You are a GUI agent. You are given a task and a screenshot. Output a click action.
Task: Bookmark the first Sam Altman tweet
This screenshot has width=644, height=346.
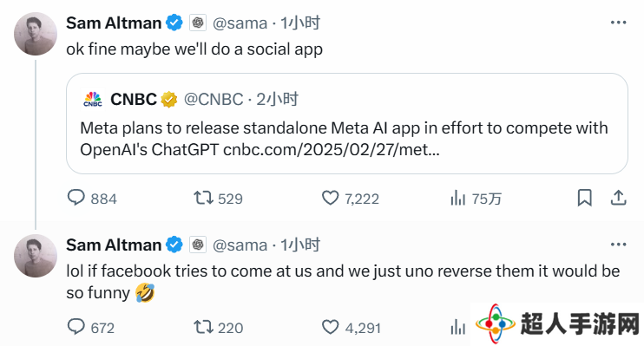click(584, 198)
